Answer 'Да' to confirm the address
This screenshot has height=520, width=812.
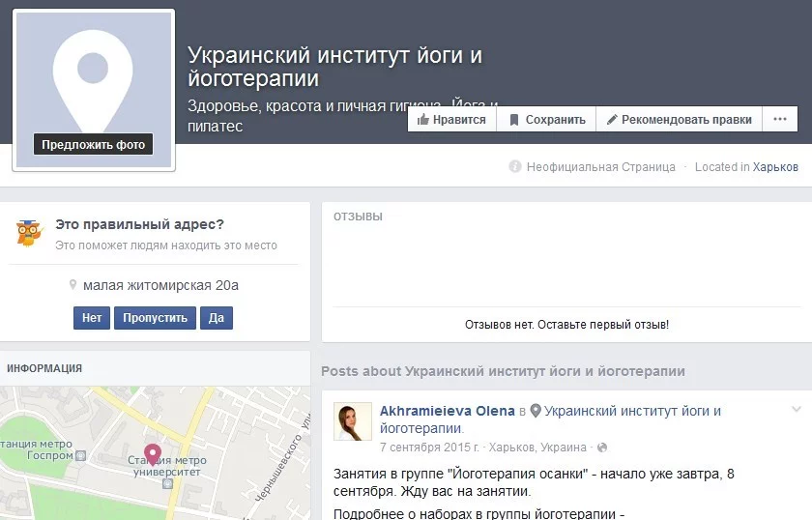coord(217,317)
